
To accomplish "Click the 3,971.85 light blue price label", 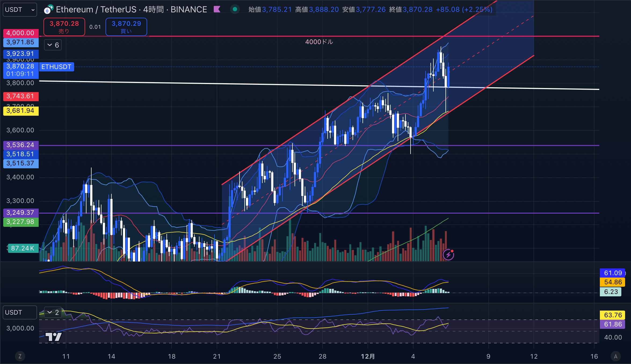I will [21, 42].
